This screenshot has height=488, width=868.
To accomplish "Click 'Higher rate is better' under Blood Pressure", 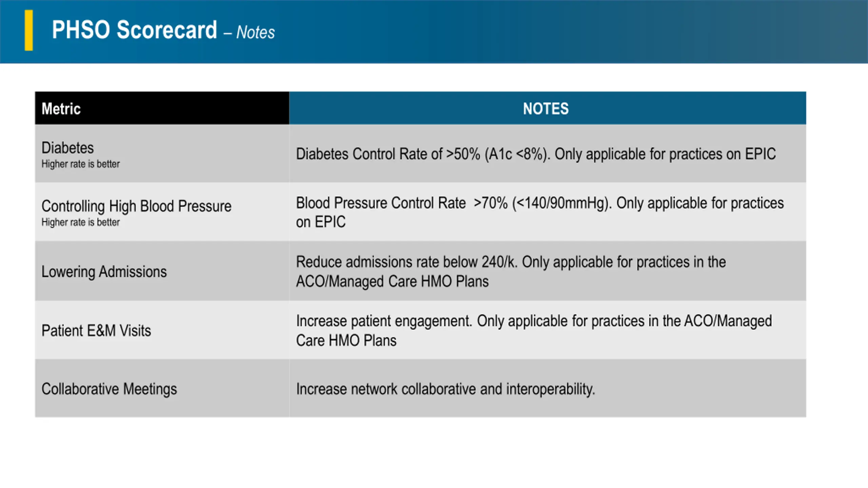I will tap(80, 222).
